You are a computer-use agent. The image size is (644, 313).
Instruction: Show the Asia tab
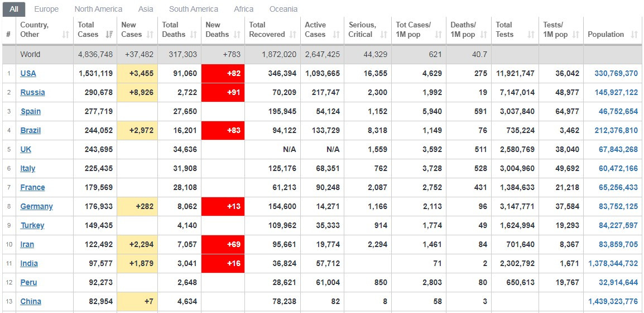pyautogui.click(x=146, y=9)
